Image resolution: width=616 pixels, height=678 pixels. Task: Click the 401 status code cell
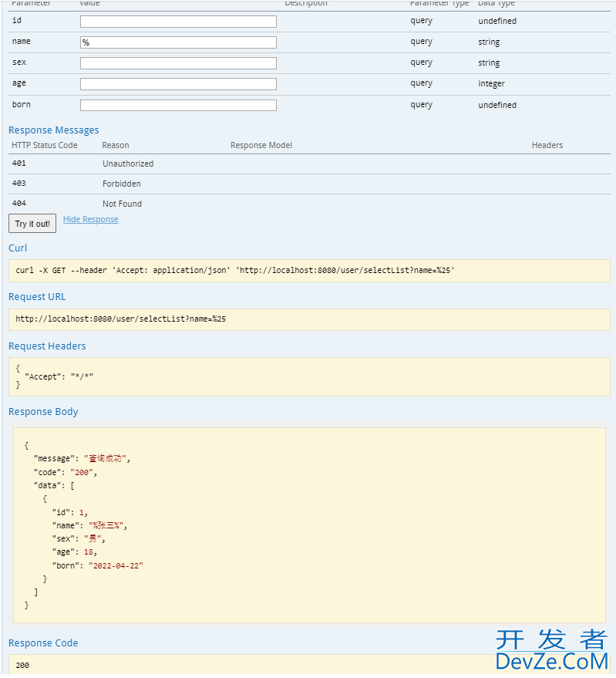[19, 163]
